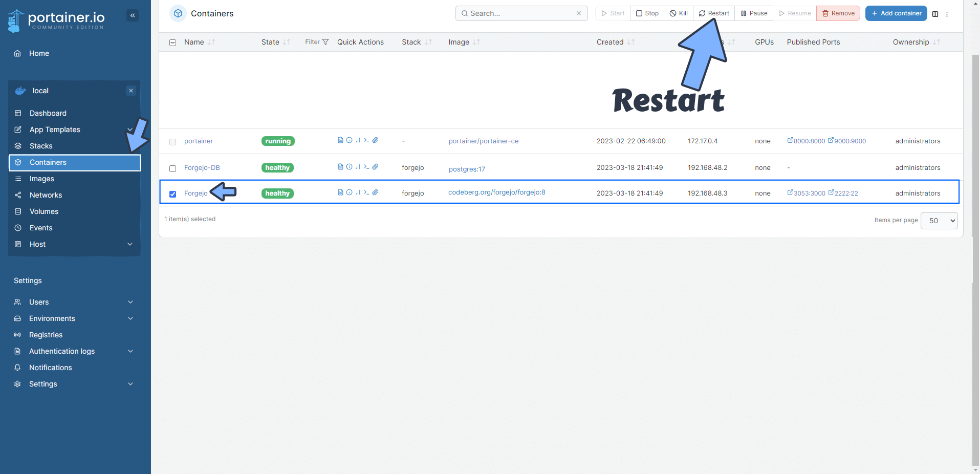Open table column visibility settings icon
The image size is (980, 474).
coord(935,14)
